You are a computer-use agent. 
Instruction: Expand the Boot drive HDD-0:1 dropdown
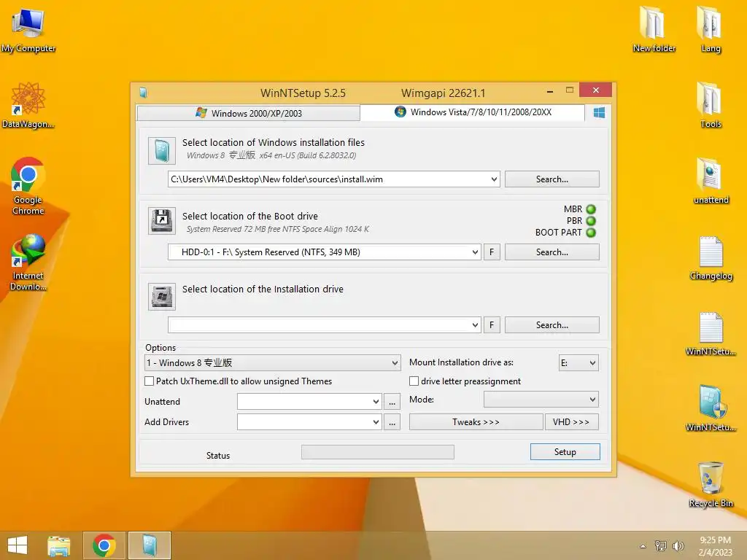(x=475, y=252)
